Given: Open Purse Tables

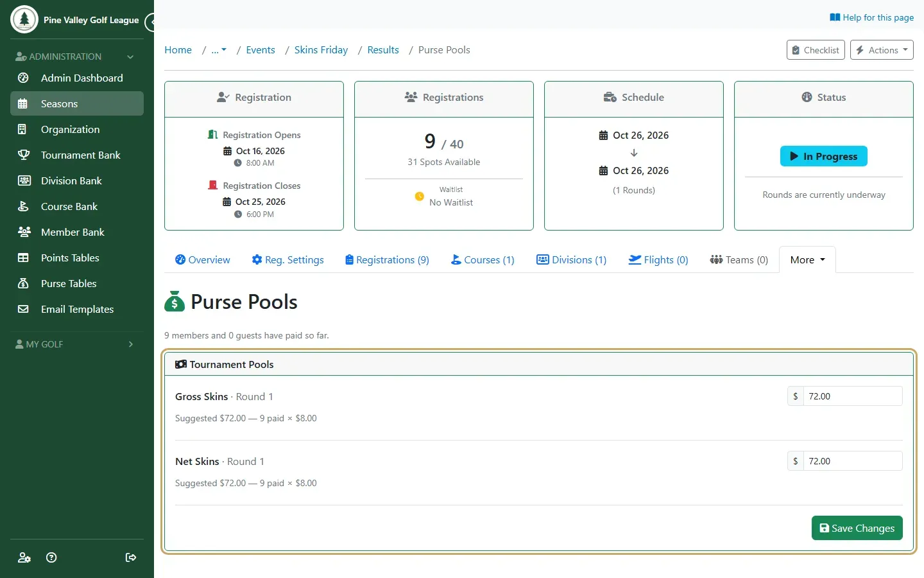Looking at the screenshot, I should pos(77,283).
